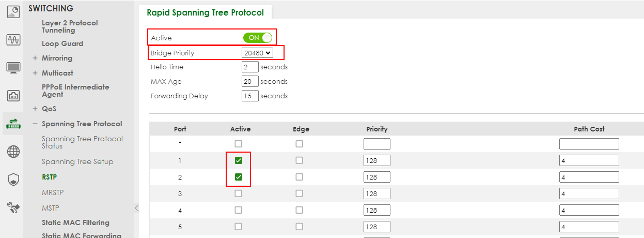The width and height of the screenshot is (644, 238).
Task: Open the networking globe sidebar icon
Action: pos(13,152)
